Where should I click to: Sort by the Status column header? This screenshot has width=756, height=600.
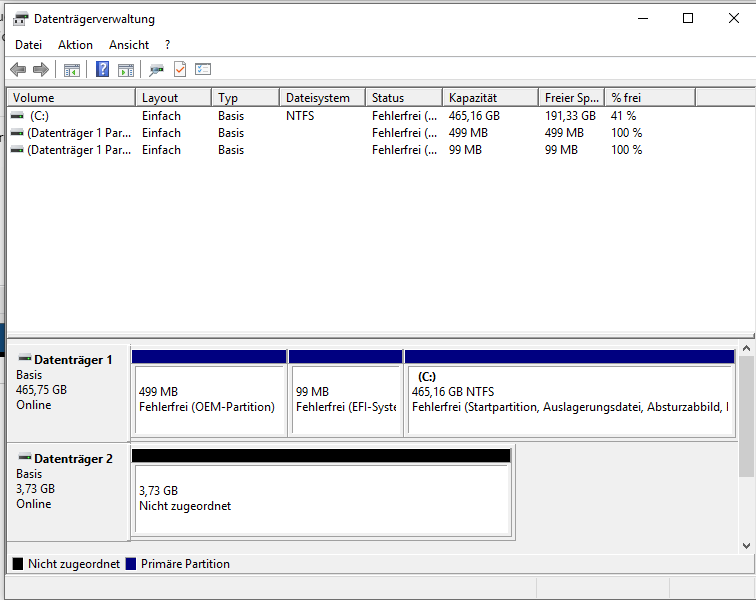tap(404, 97)
